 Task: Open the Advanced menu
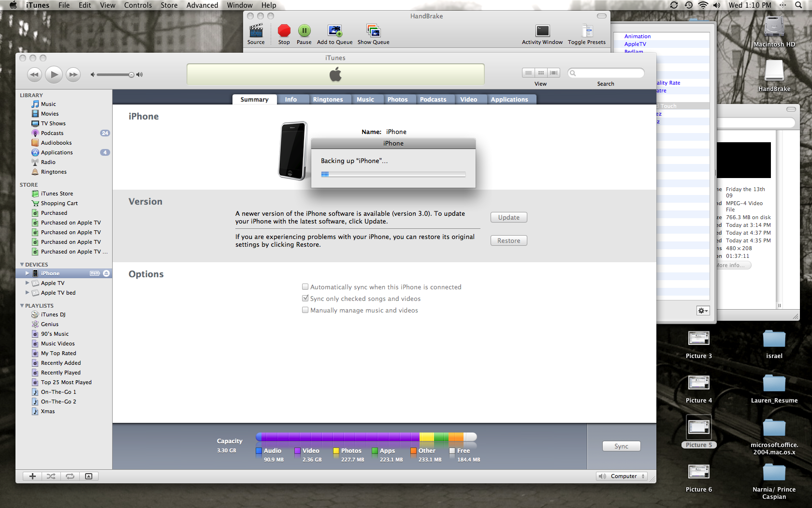202,5
